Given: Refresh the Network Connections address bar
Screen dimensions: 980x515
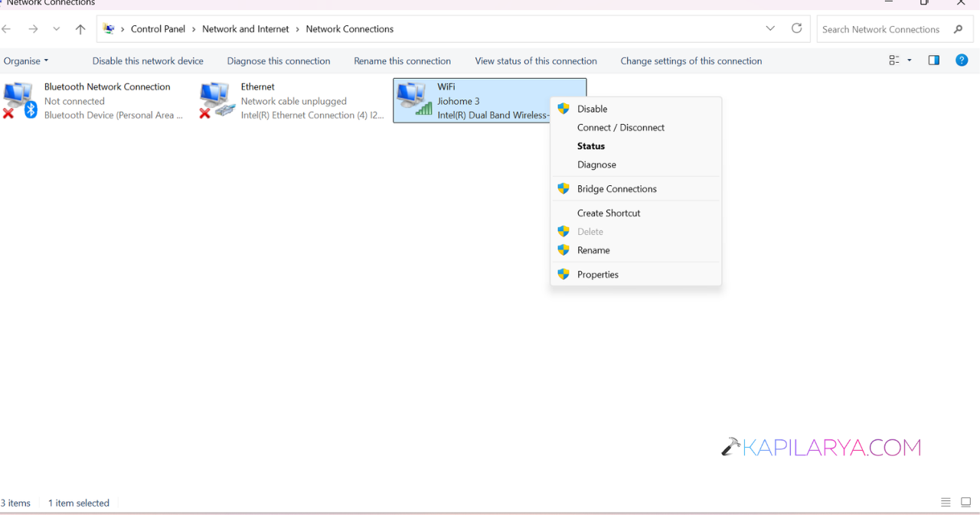Looking at the screenshot, I should [x=796, y=28].
